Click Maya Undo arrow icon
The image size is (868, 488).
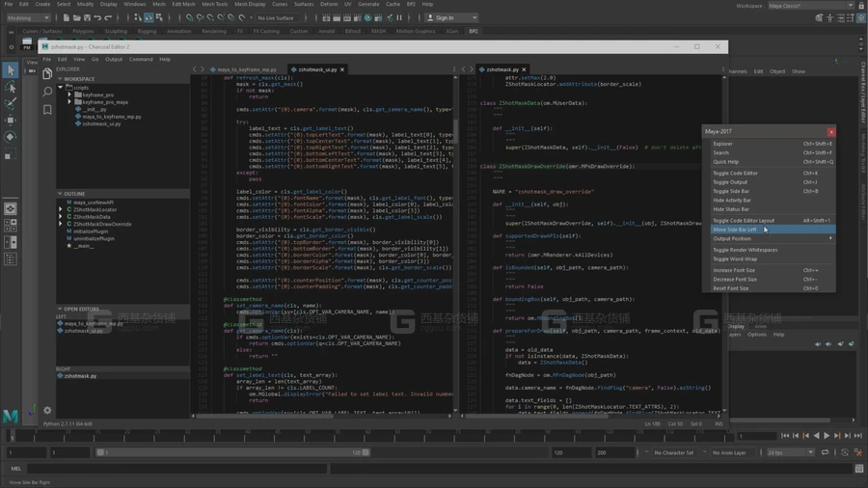[97, 17]
